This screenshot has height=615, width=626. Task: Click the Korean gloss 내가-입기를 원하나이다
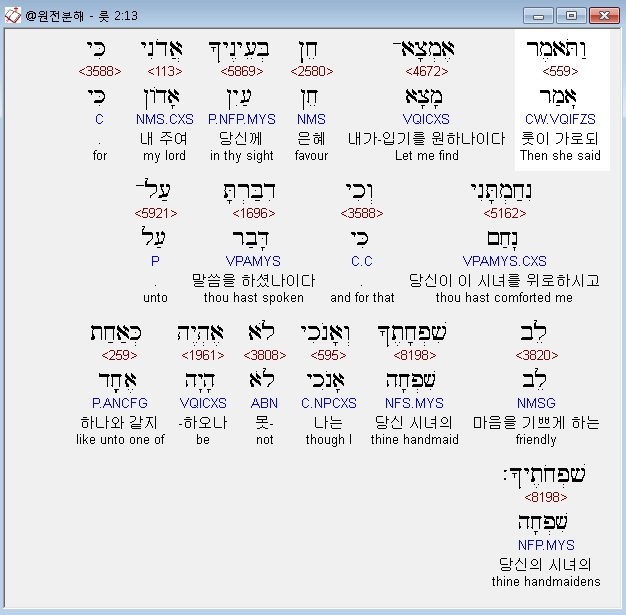[x=426, y=139]
